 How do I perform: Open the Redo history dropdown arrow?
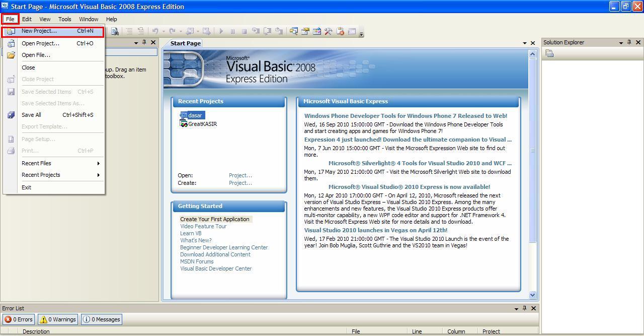click(x=180, y=31)
